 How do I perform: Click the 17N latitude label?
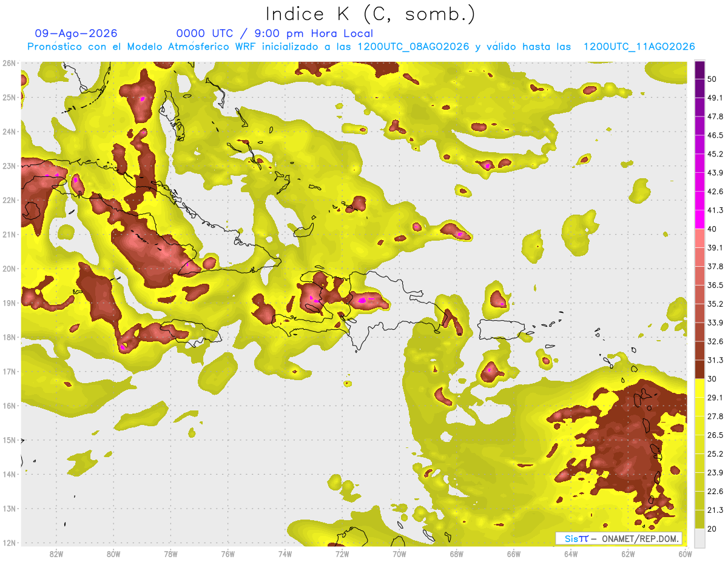(x=9, y=372)
